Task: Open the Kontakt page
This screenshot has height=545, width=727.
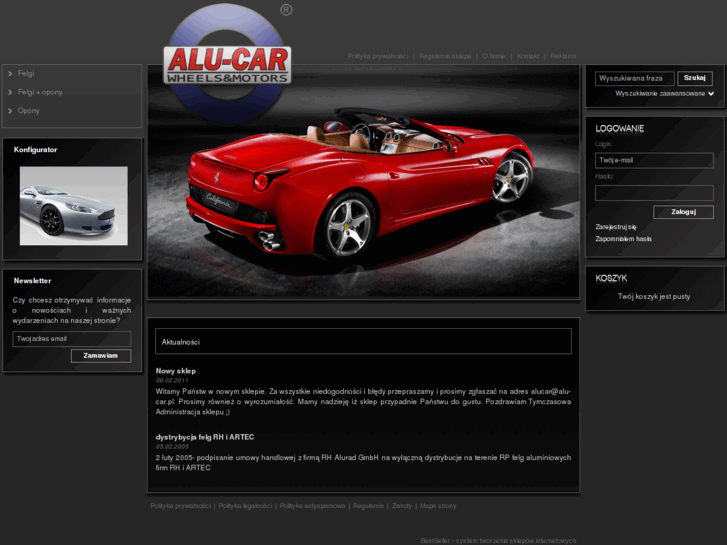Action: pyautogui.click(x=528, y=56)
